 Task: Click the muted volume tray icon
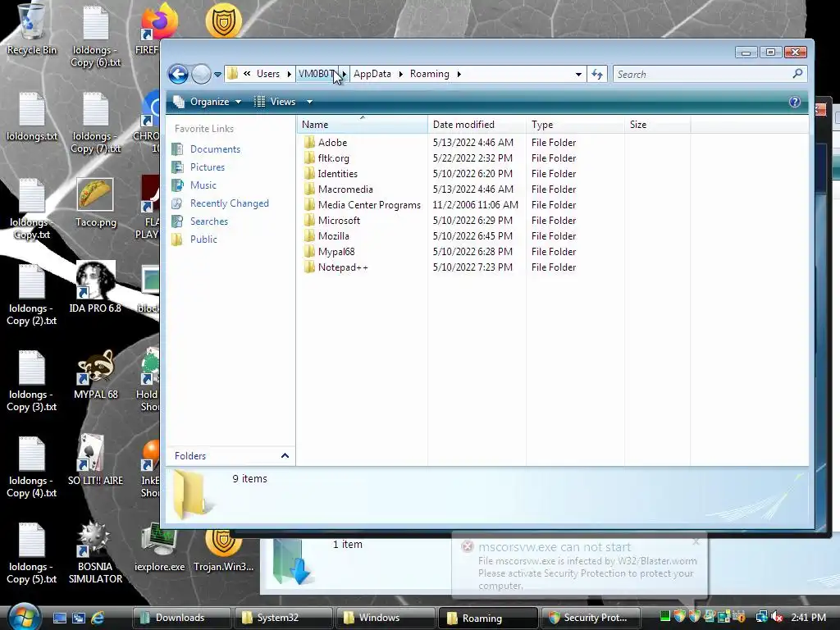point(776,617)
